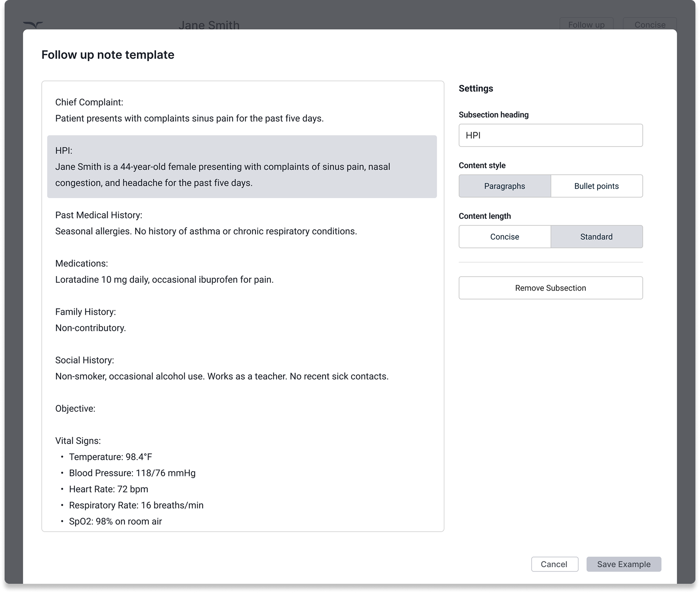Viewport: 700px width, 593px height.
Task: Click the Settings panel heading
Action: pos(476,88)
